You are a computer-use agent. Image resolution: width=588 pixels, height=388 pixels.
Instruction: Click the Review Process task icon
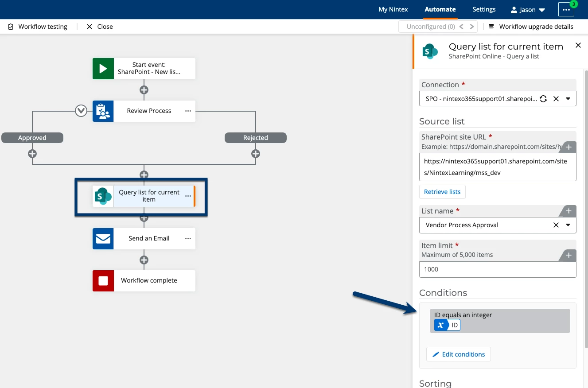pos(103,111)
